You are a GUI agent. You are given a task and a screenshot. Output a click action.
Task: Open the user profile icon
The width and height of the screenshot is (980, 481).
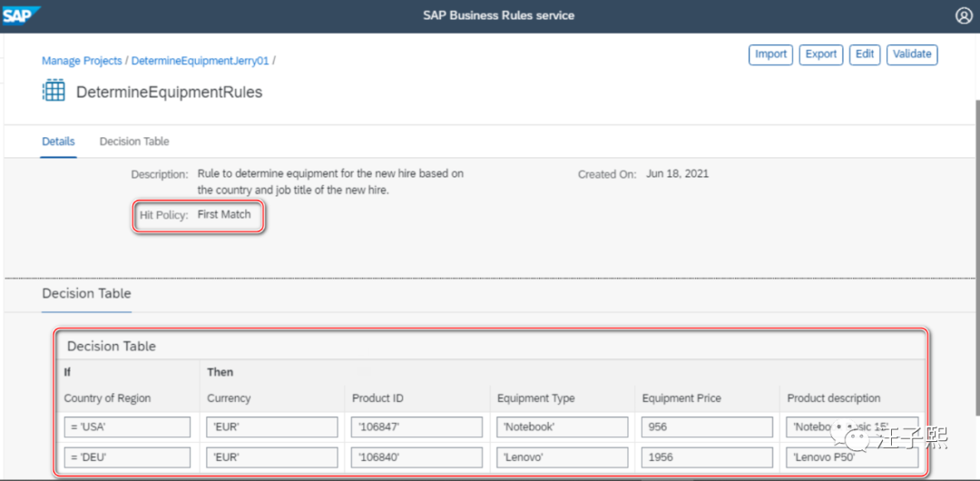963,15
